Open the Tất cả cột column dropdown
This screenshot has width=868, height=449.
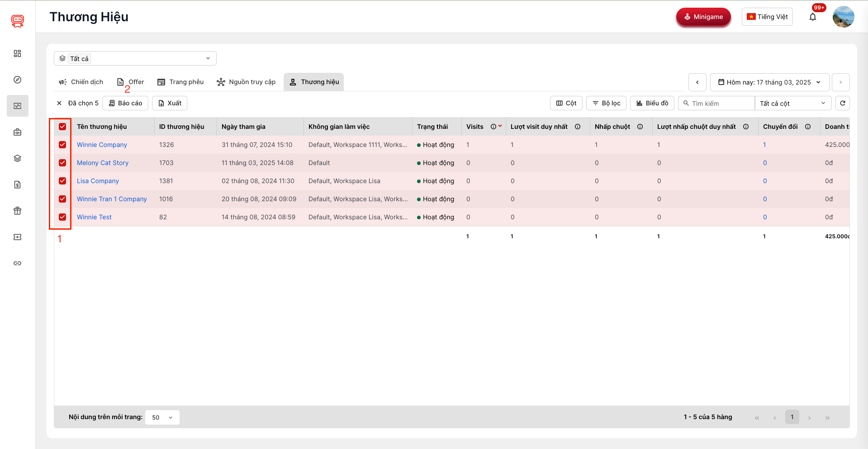[x=792, y=103]
